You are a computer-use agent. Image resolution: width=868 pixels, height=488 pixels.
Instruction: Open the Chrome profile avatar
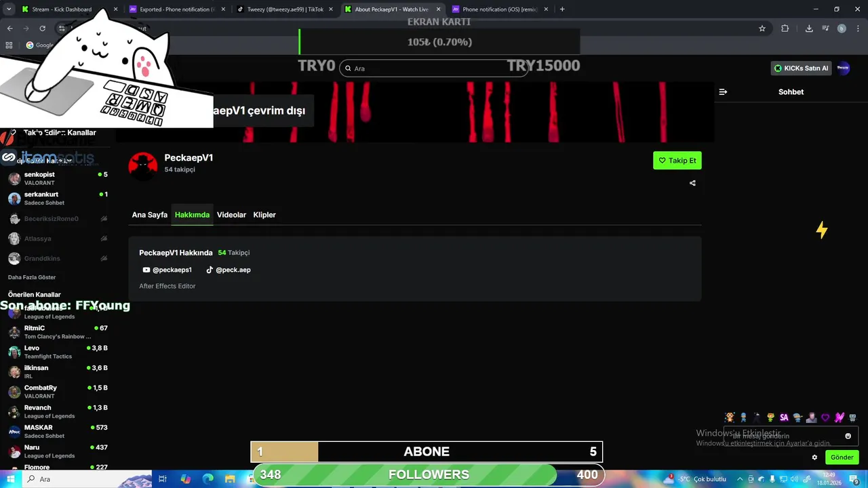pyautogui.click(x=842, y=28)
